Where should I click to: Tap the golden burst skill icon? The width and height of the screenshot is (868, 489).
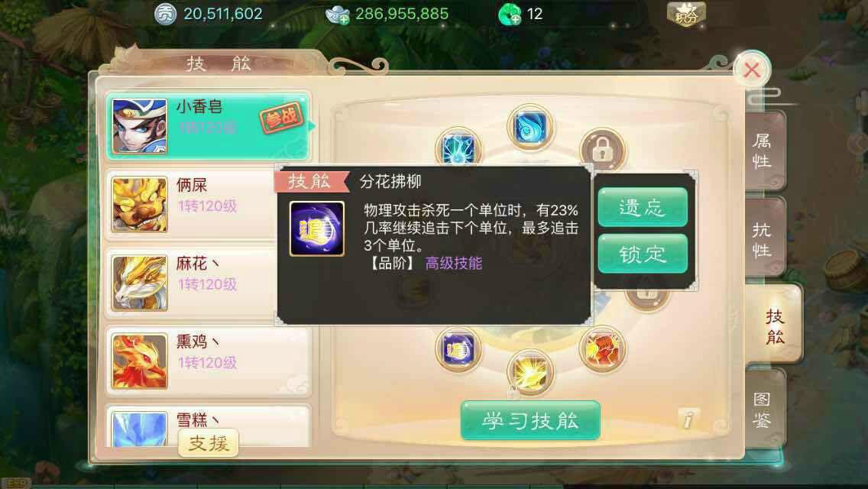(x=530, y=371)
